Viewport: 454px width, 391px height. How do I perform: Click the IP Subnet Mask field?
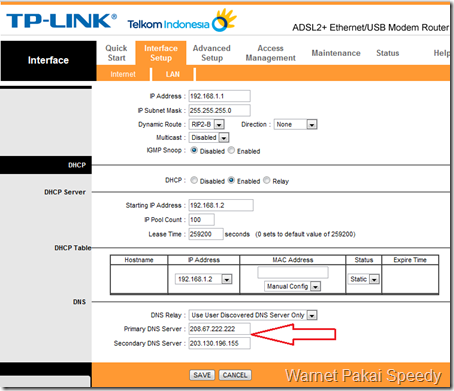[x=219, y=110]
